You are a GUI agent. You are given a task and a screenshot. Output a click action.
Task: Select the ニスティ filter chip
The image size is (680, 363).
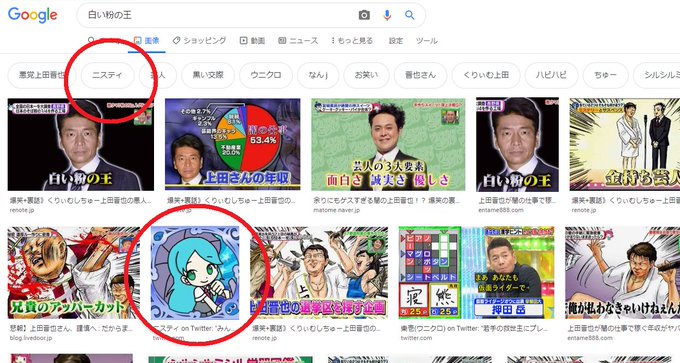107,75
